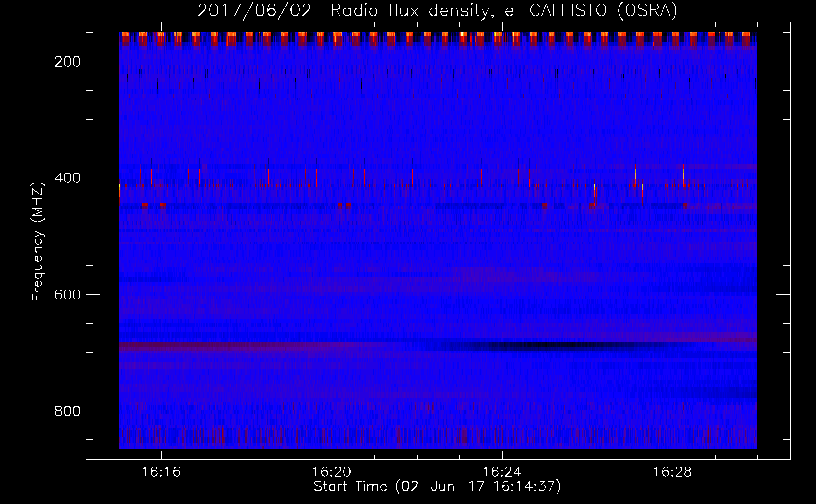Click the 16:28 time tick label
This screenshot has width=816, height=504.
[673, 472]
